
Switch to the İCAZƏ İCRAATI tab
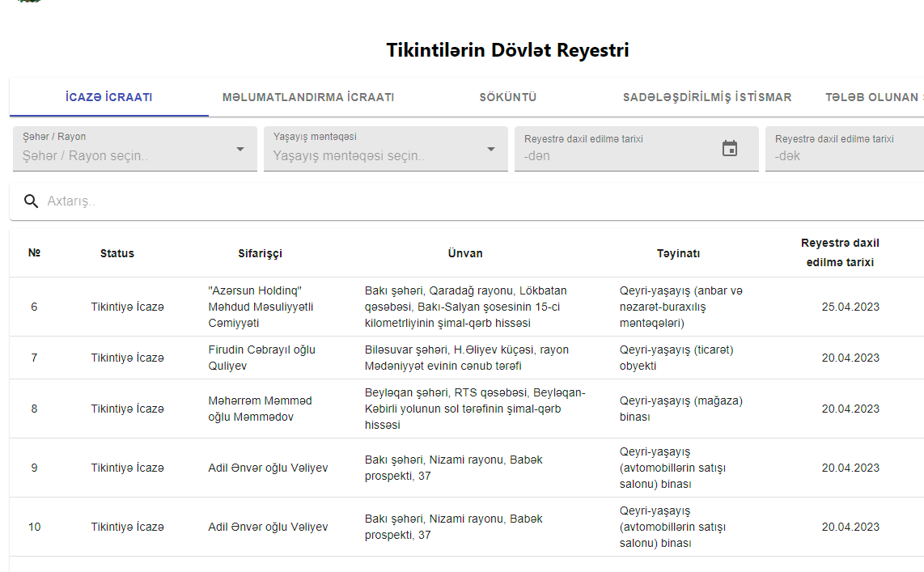109,98
